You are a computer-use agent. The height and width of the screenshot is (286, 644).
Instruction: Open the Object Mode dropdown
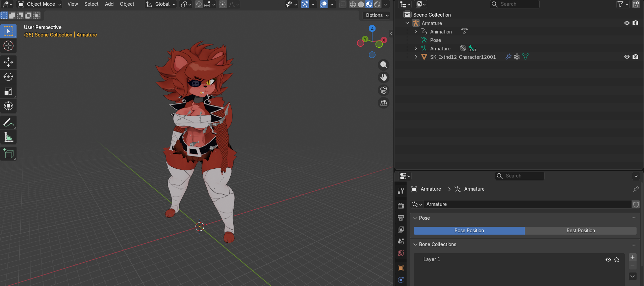(40, 4)
